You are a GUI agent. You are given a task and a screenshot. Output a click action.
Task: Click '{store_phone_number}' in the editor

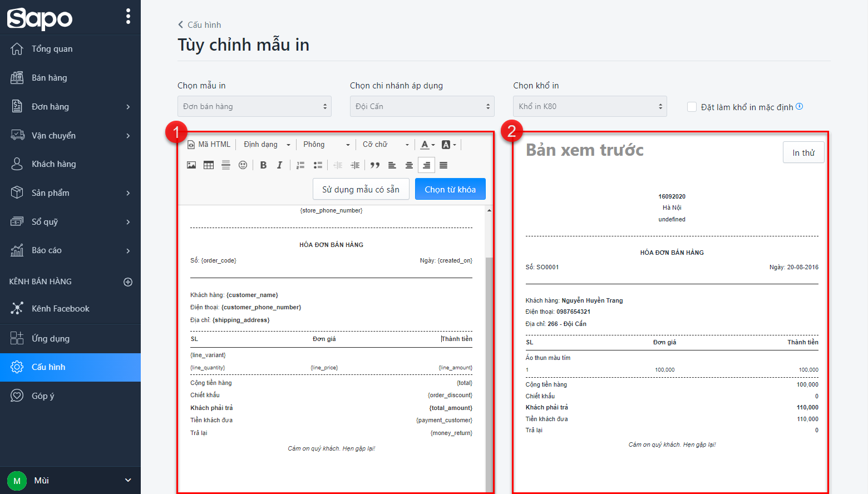pos(331,211)
